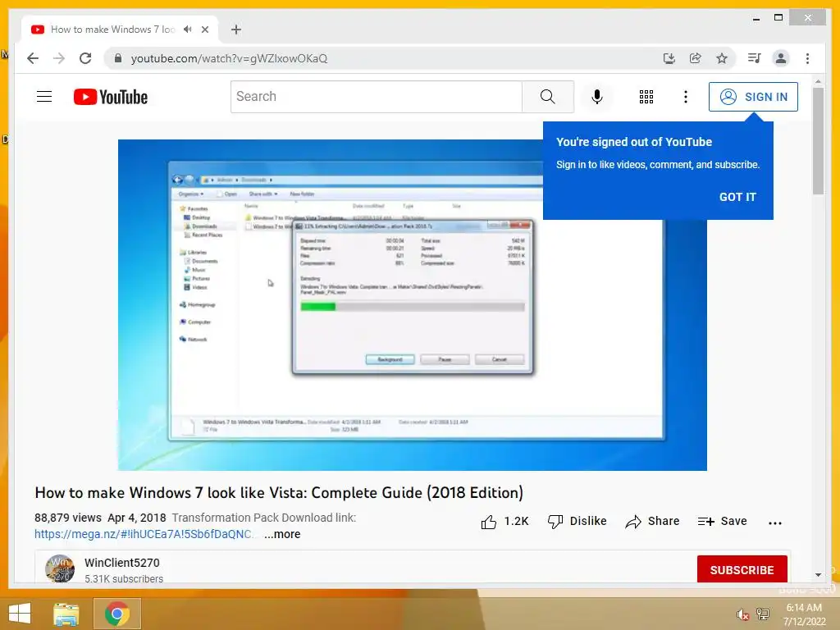
Task: Open network tray icon
Action: [x=763, y=614]
